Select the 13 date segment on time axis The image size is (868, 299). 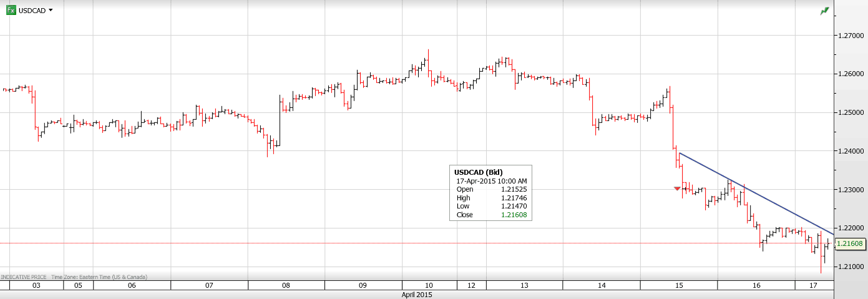click(524, 285)
